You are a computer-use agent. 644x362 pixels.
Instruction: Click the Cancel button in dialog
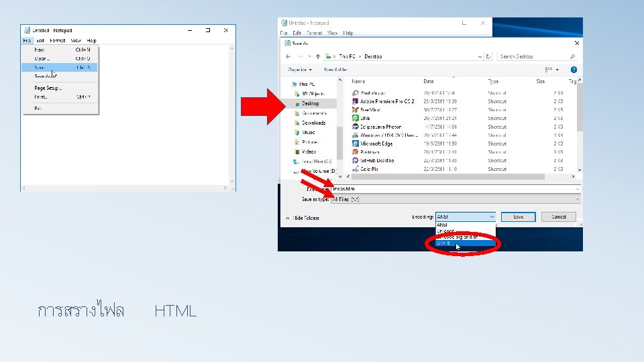pyautogui.click(x=559, y=217)
